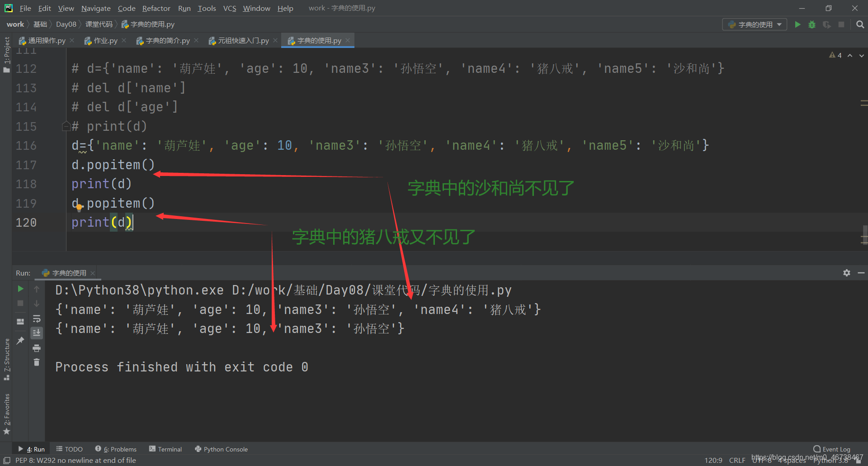Stop process in Run panel
Screen dimensions: 868x466
point(20,303)
